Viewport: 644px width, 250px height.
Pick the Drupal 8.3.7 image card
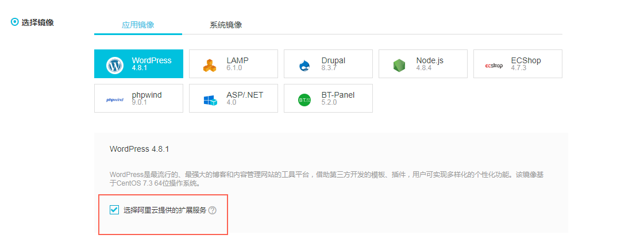[328, 64]
